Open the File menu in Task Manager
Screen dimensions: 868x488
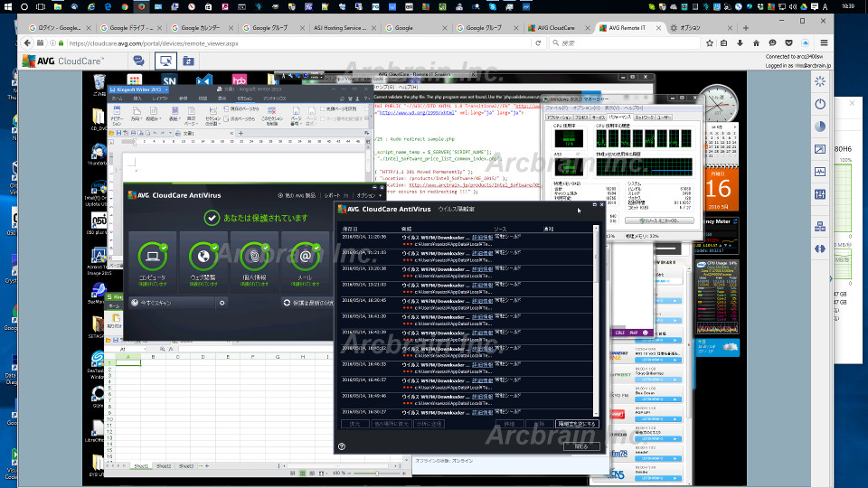556,108
